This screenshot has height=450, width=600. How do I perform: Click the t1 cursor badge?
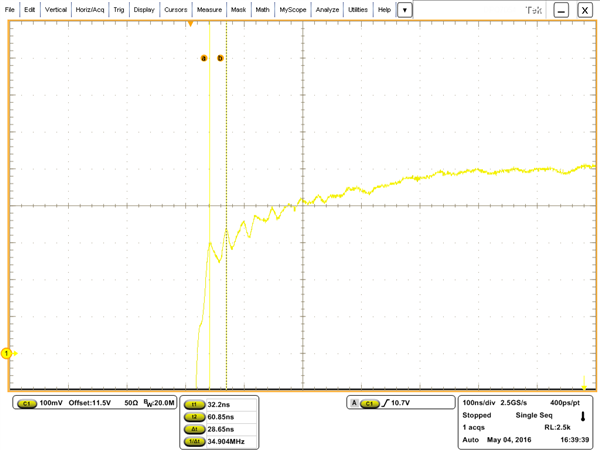point(194,404)
